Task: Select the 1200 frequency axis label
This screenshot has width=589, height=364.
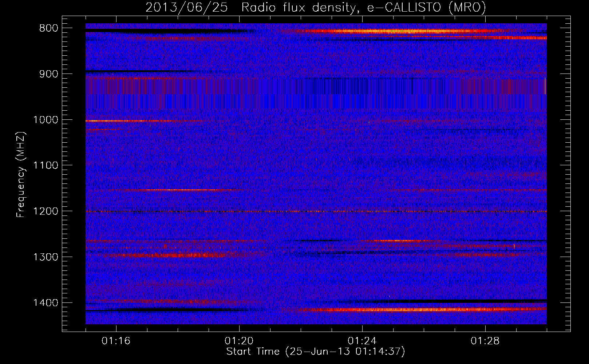Action: (x=46, y=211)
